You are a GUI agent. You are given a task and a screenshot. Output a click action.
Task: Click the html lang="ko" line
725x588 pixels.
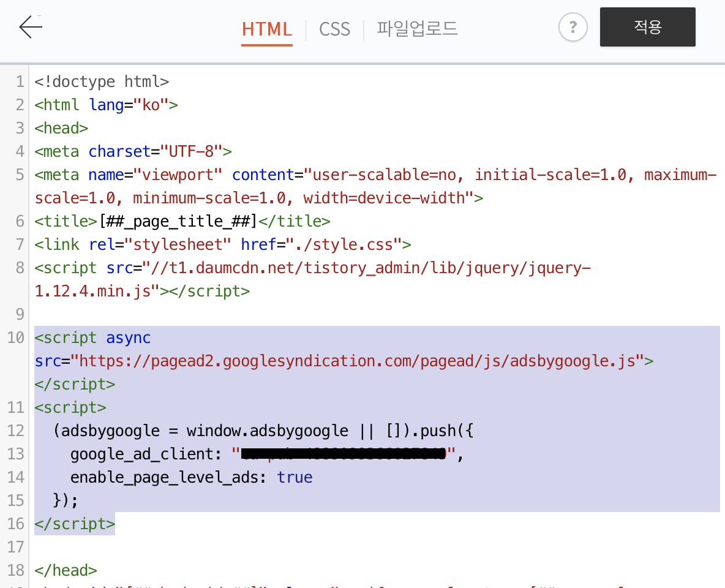[x=106, y=105]
